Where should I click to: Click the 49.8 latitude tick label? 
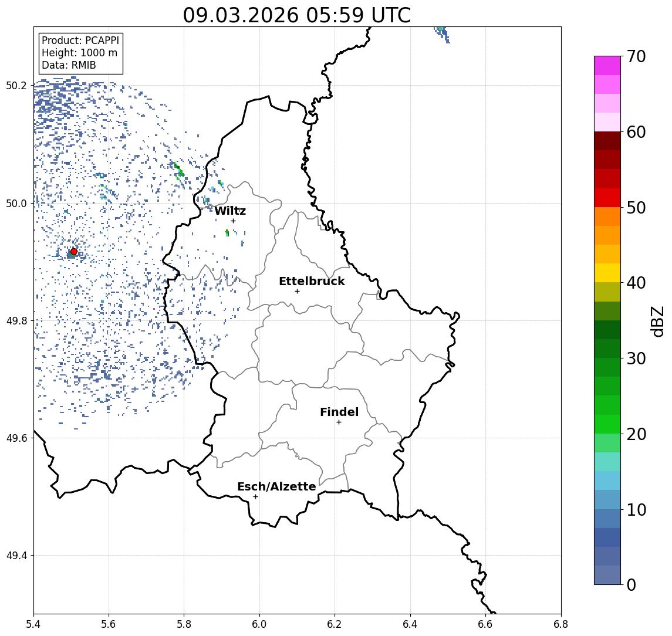click(16, 320)
